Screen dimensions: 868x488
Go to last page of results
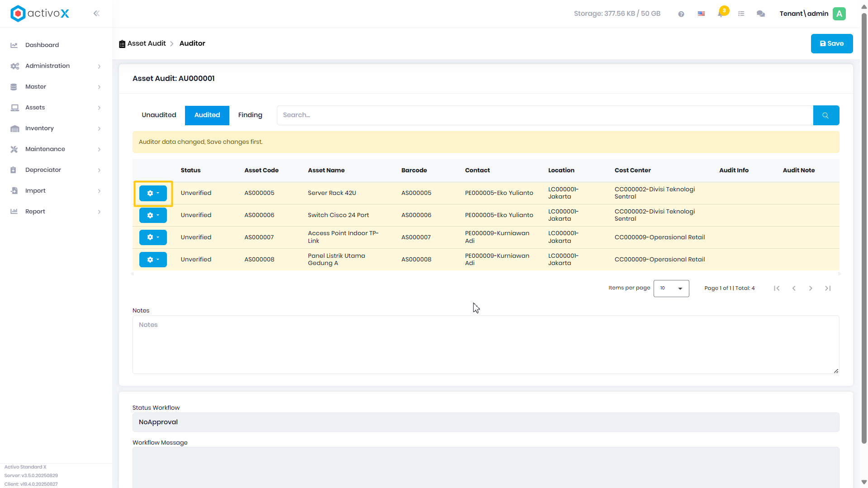(x=828, y=289)
